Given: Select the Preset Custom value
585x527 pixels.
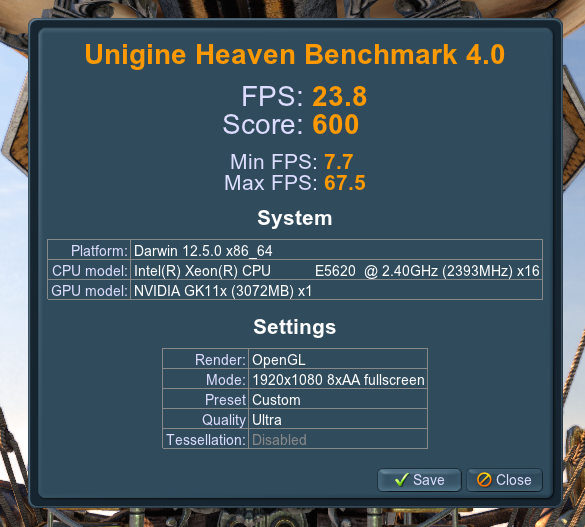Looking at the screenshot, I should [338, 400].
